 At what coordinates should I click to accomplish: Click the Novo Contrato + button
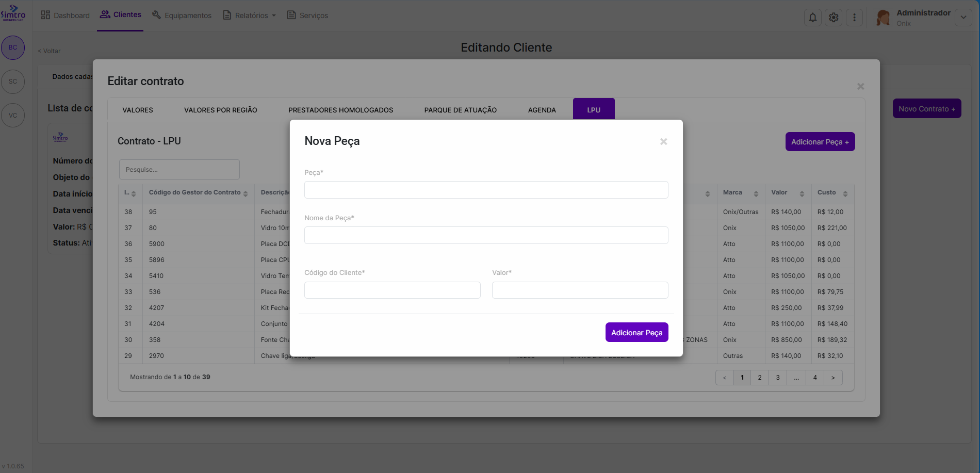click(x=926, y=109)
